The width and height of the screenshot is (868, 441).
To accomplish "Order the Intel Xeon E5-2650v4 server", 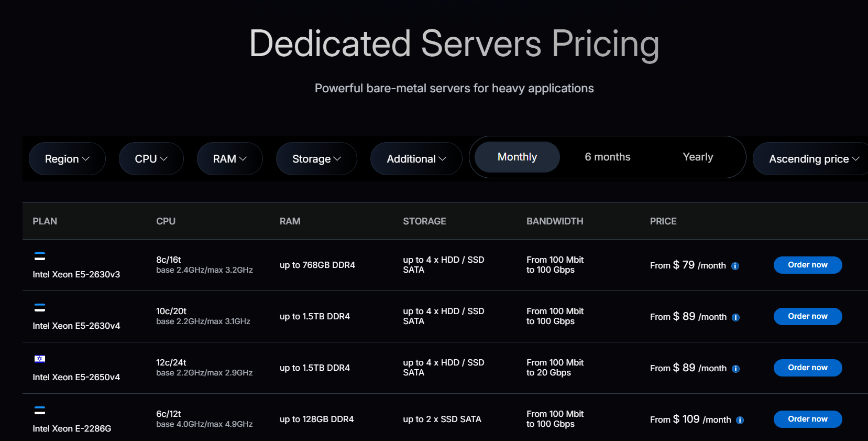I will tap(808, 368).
